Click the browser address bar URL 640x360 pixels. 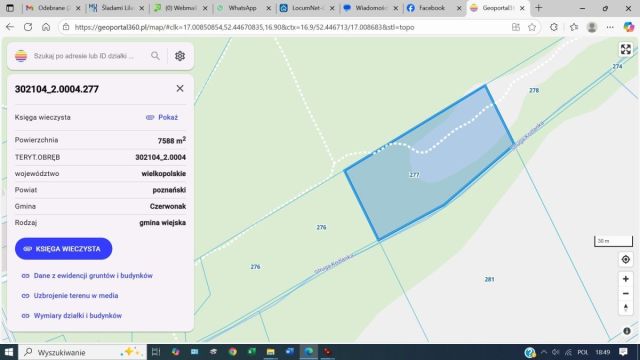tap(244, 27)
